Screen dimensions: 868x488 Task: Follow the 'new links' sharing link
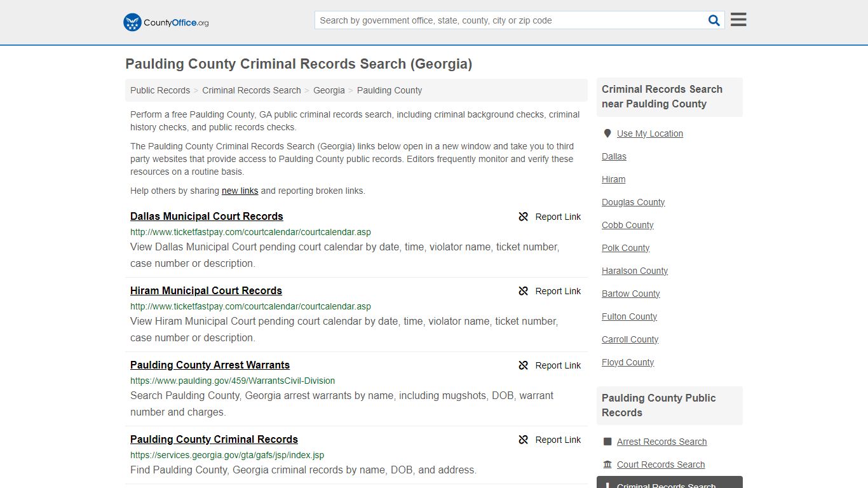(x=240, y=191)
